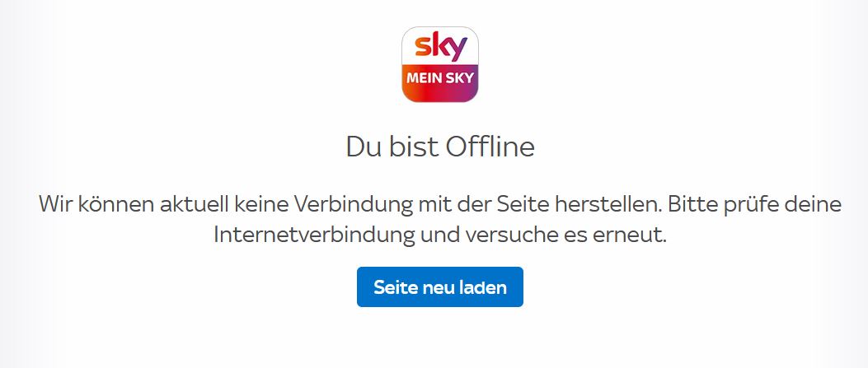
Task: Click the "Du bist Offline" heading
Action: click(440, 147)
